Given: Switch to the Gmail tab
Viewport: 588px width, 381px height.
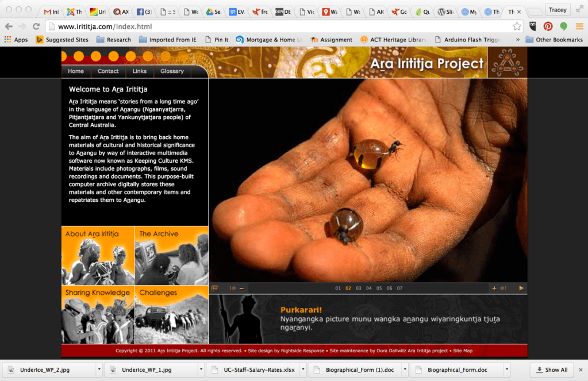Looking at the screenshot, I should [51, 11].
